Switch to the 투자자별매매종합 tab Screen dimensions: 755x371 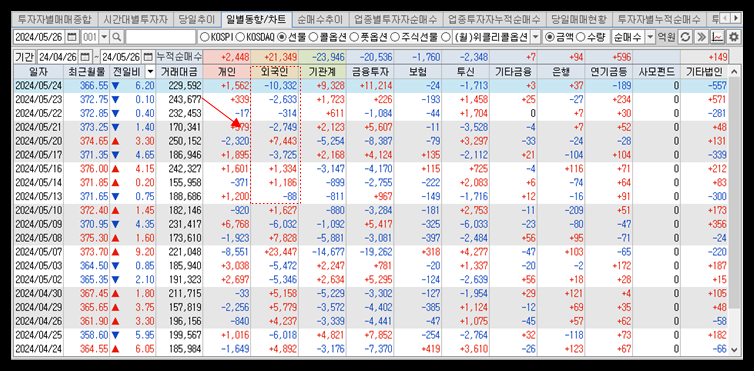(x=54, y=20)
